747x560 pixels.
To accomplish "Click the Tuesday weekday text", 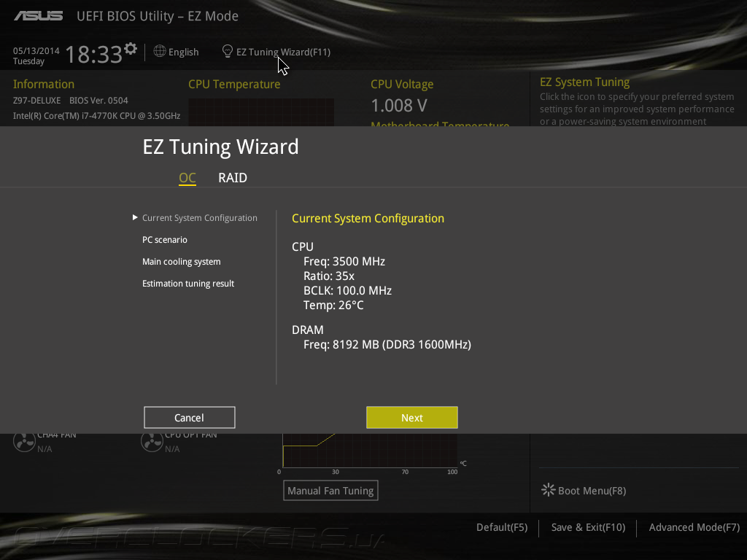I will [x=28, y=61].
